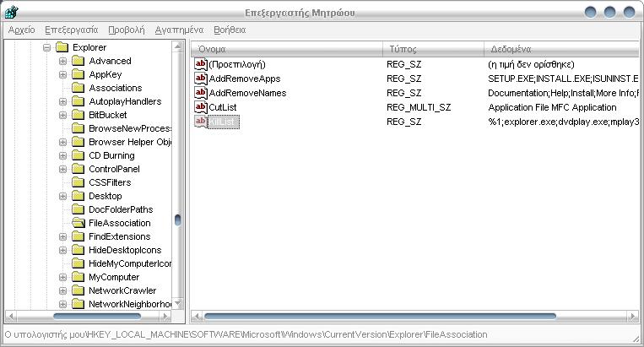This screenshot has width=644, height=347.
Task: Select the CSSFilters folder icon
Action: [x=78, y=182]
